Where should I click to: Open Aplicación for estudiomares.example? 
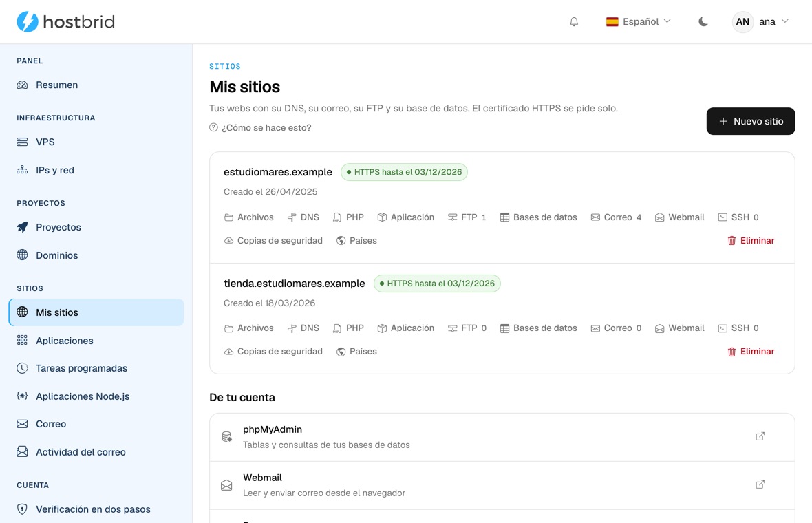pos(405,217)
